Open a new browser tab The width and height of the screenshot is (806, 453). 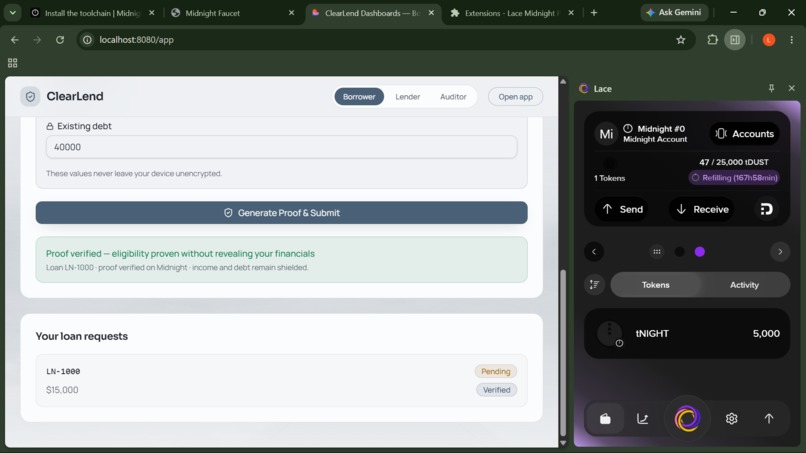594,13
